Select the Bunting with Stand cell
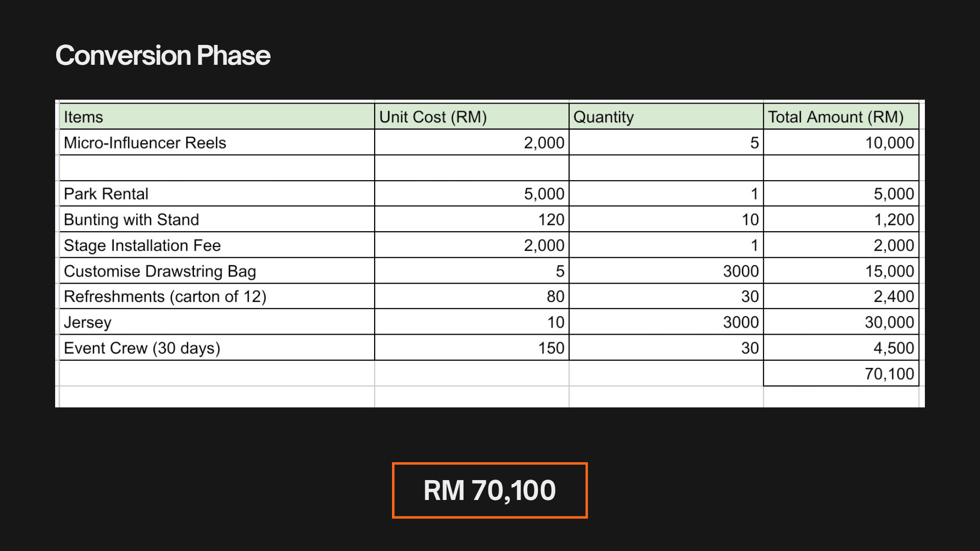The height and width of the screenshot is (551, 980). [x=217, y=219]
